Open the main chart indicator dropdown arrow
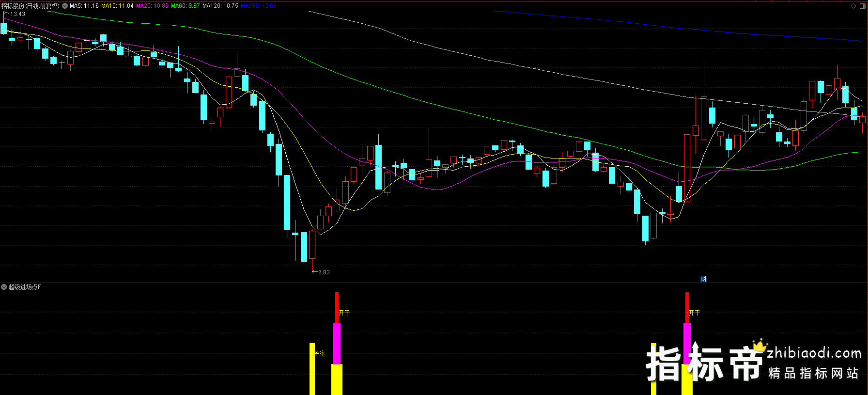Viewport: 868px width, 395px height. 65,6
